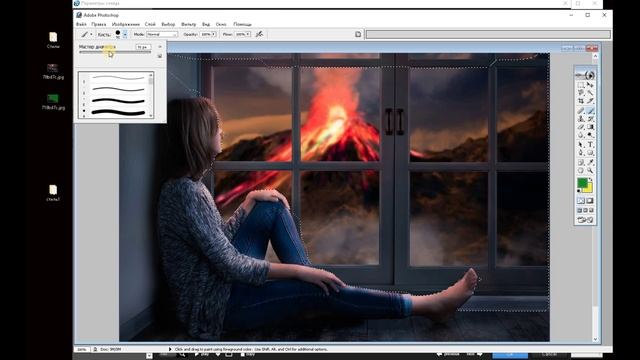The height and width of the screenshot is (360, 640).
Task: Open the Mode blending dropdown
Action: point(162,34)
